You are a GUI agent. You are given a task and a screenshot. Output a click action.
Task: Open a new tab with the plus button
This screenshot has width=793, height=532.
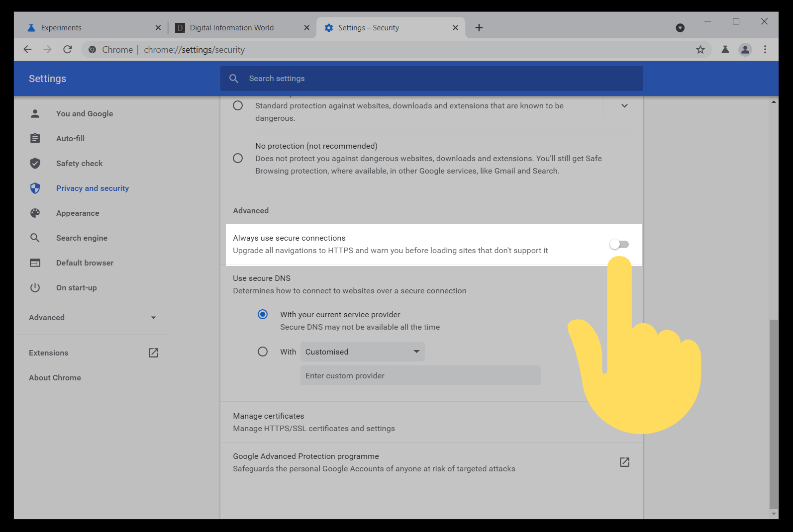click(x=479, y=28)
